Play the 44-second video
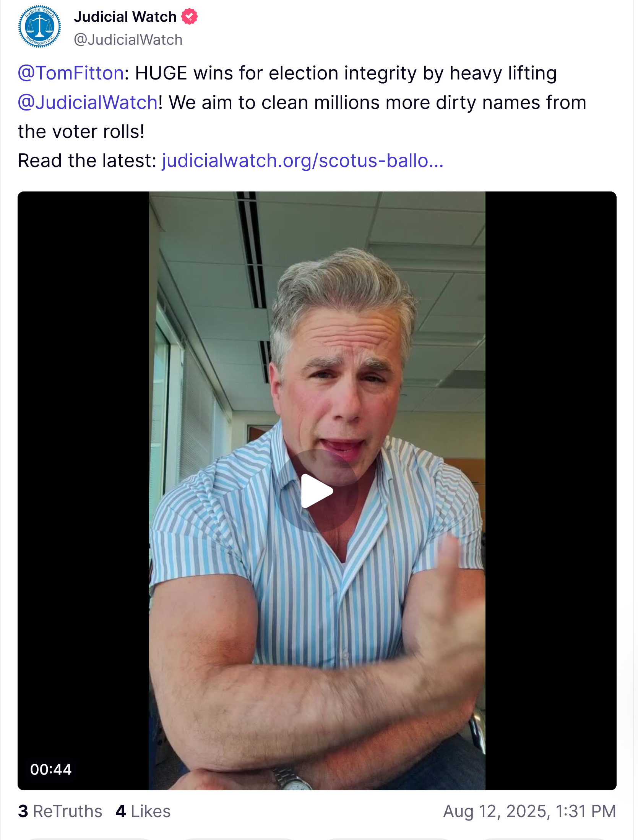Image resolution: width=638 pixels, height=840 pixels. point(317,491)
